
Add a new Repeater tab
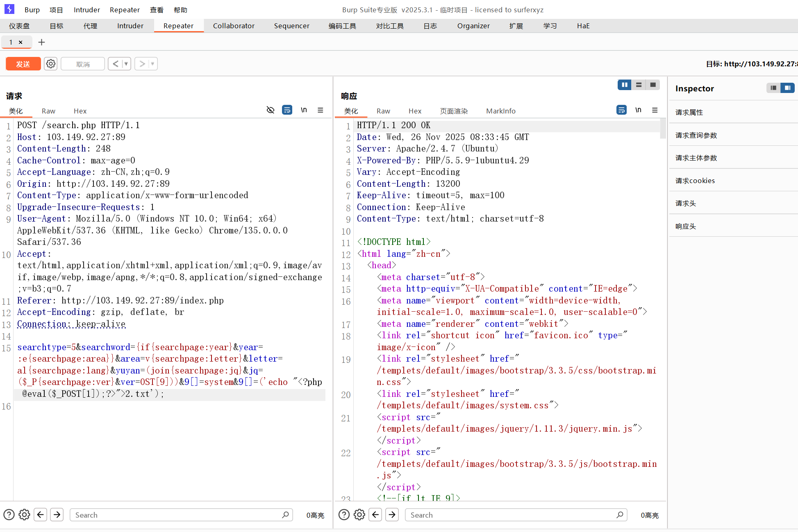[41, 42]
